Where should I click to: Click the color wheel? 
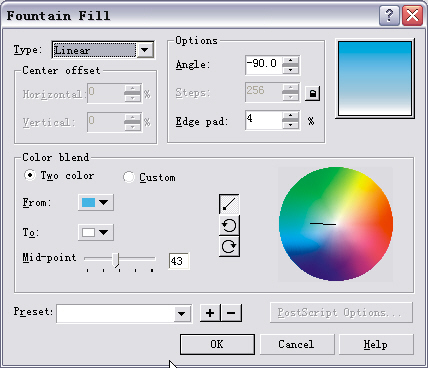[336, 224]
